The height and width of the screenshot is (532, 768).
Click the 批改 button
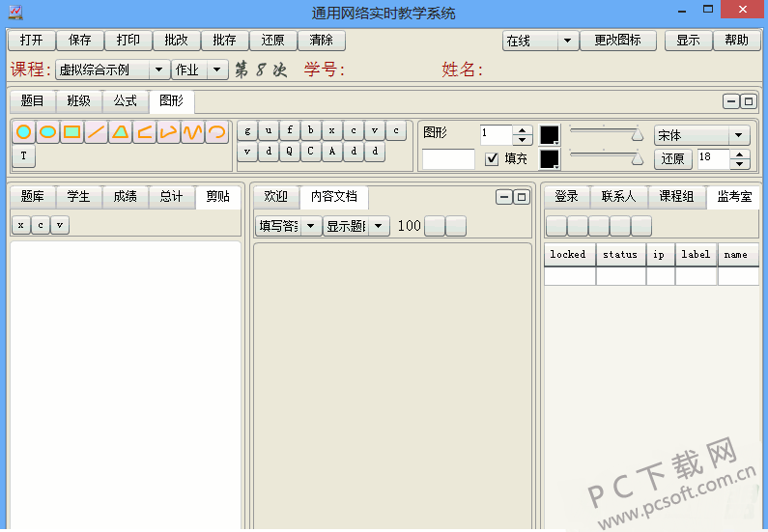177,41
